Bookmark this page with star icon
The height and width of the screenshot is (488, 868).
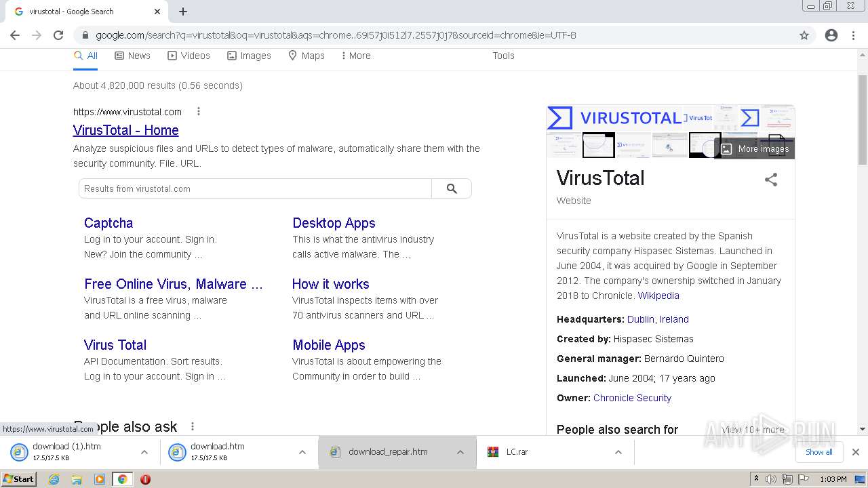[x=804, y=35]
